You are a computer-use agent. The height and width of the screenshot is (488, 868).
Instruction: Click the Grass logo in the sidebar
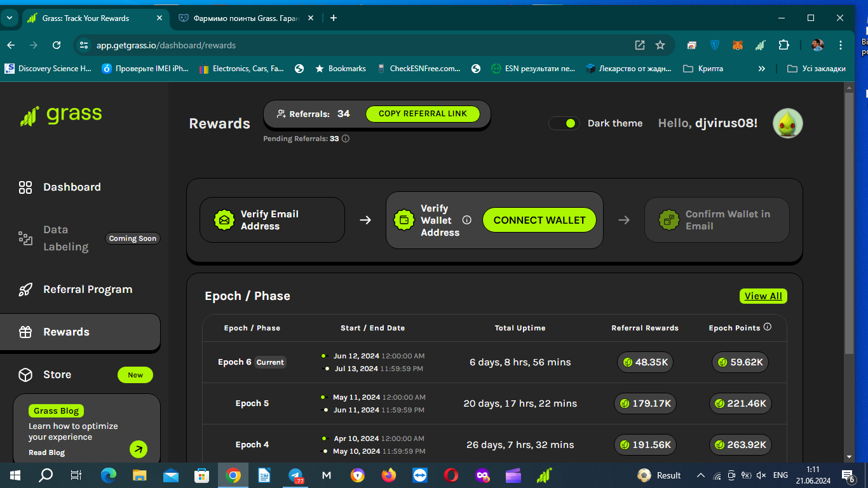click(x=61, y=115)
